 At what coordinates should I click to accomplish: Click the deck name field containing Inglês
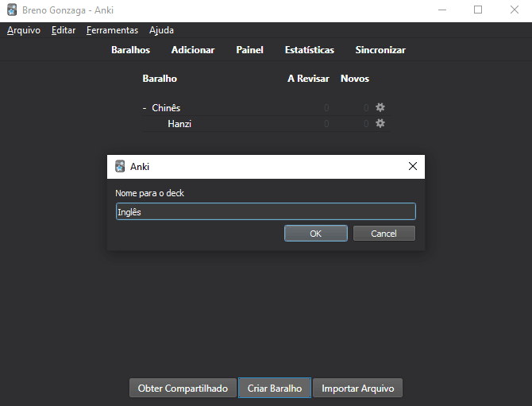(x=266, y=211)
